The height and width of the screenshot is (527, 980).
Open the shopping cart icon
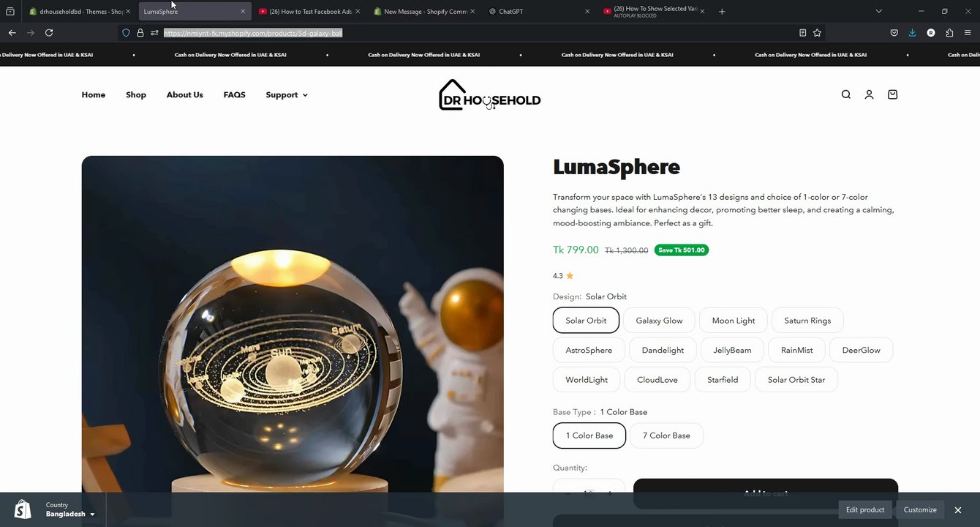892,94
